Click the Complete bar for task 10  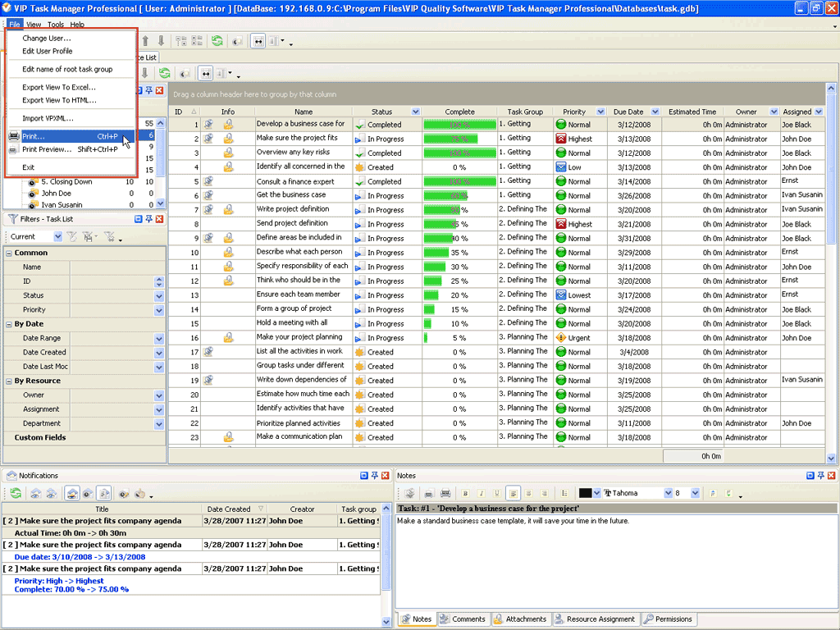[x=459, y=253]
